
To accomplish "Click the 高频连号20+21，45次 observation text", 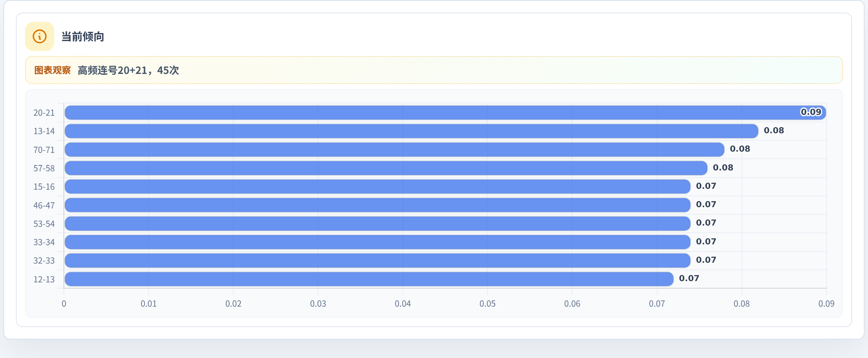I will [128, 70].
